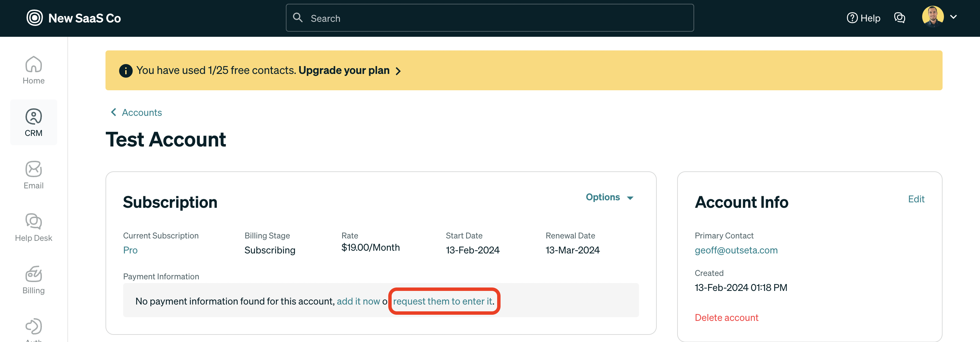Screen dimensions: 980x342
Task: Expand the profile menu chevron
Action: click(953, 17)
